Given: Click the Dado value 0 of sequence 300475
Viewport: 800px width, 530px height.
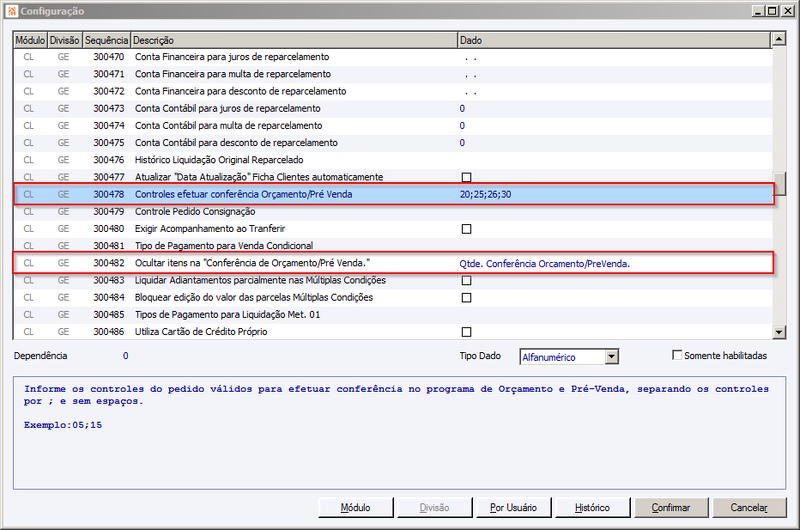Looking at the screenshot, I should click(x=462, y=143).
